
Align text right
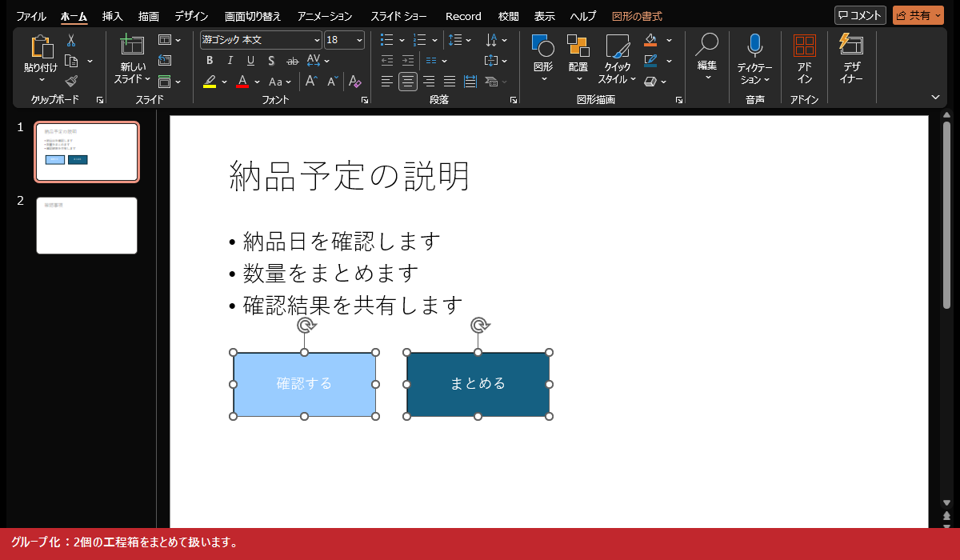(x=429, y=81)
